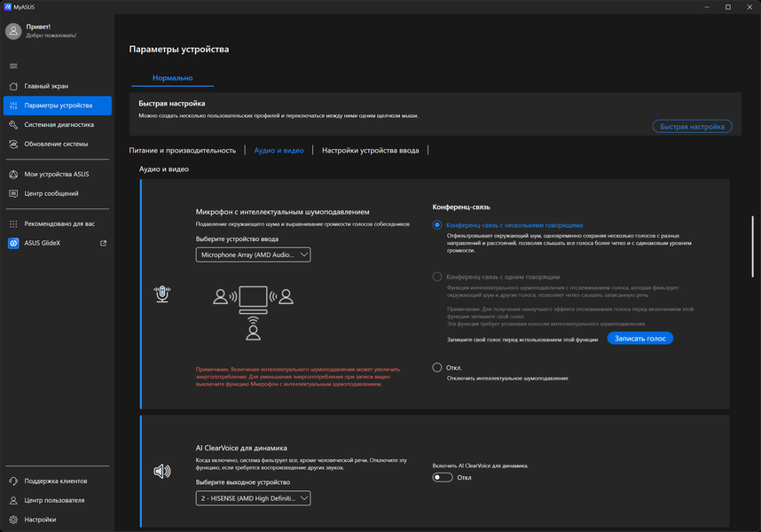Screen dimensions: 761x532
Task: Open the Настройки устройства ввода tab
Action: [x=371, y=151]
